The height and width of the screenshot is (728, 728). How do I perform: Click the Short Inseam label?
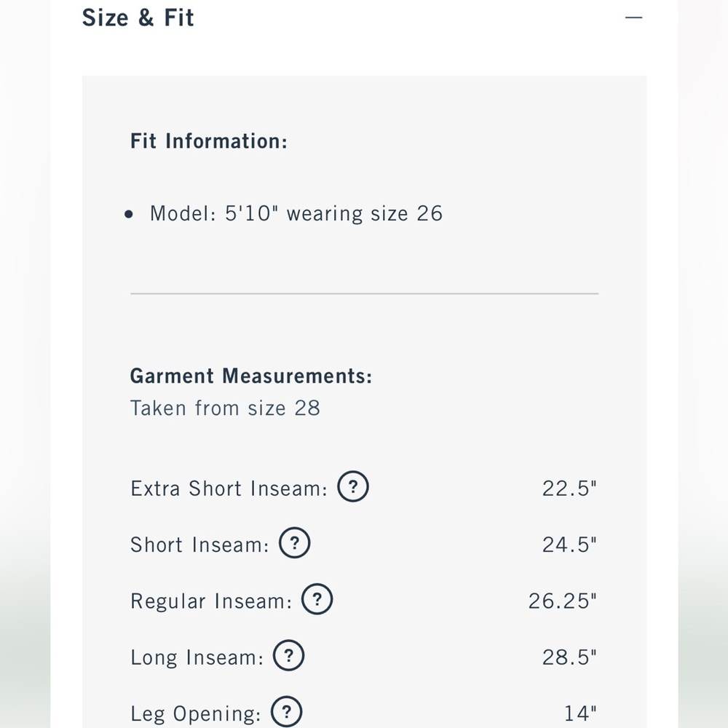point(199,545)
